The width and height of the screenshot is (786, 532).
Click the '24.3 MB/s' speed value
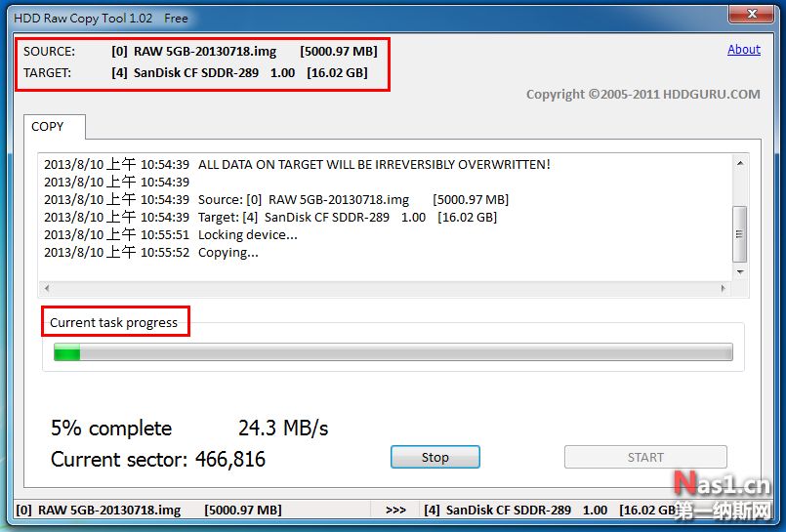tap(283, 429)
